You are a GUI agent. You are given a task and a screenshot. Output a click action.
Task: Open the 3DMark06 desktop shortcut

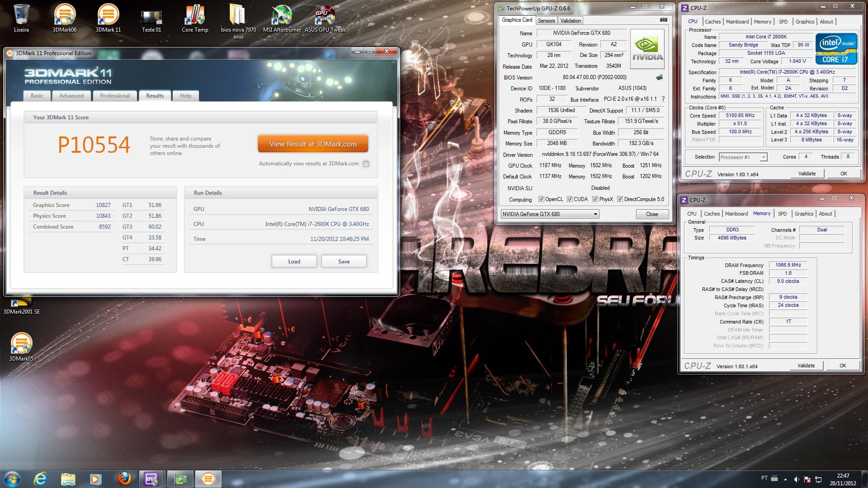click(x=65, y=18)
